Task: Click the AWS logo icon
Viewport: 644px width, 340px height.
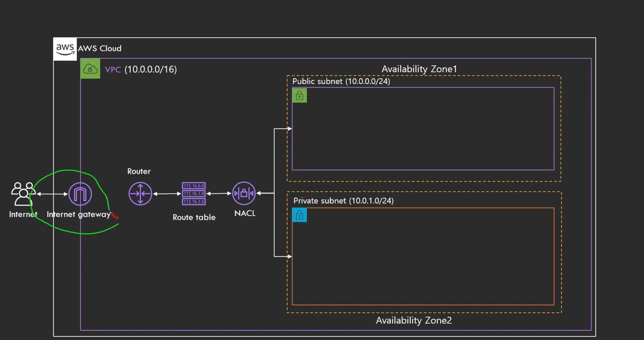Action: point(65,49)
